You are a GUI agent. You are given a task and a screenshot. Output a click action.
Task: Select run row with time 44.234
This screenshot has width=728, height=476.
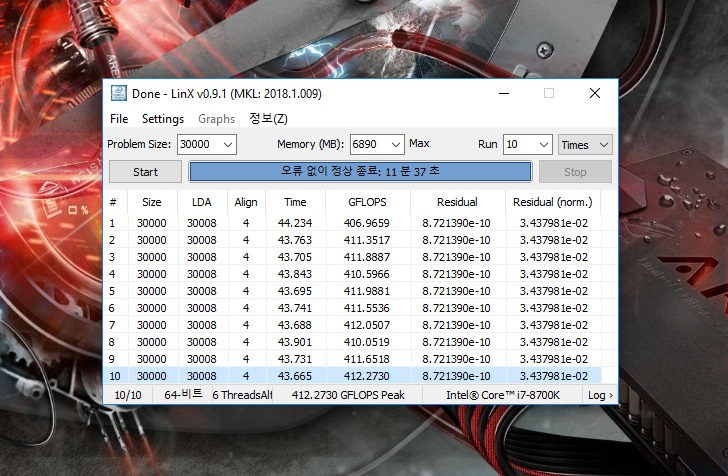tap(352, 223)
